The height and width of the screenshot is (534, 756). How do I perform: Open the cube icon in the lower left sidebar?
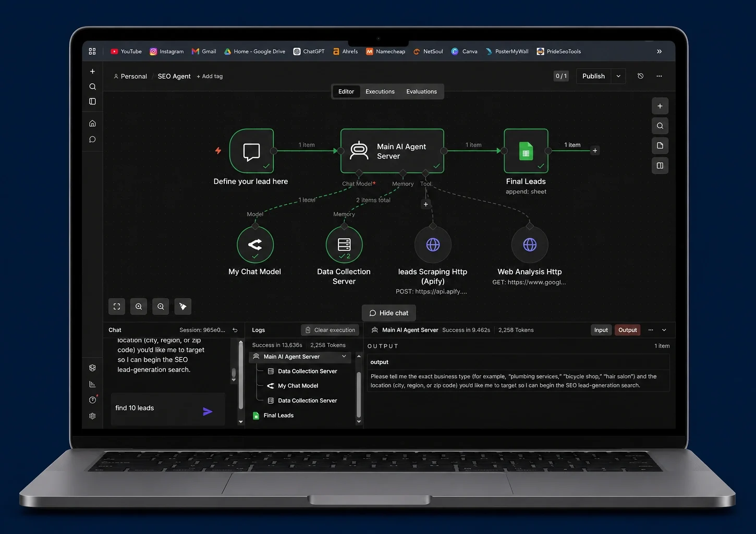pos(92,368)
